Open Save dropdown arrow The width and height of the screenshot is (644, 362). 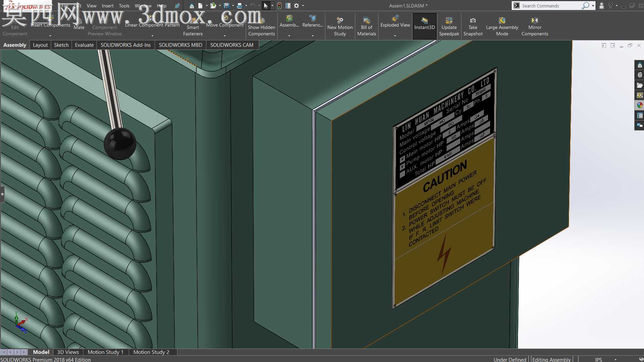233,6
